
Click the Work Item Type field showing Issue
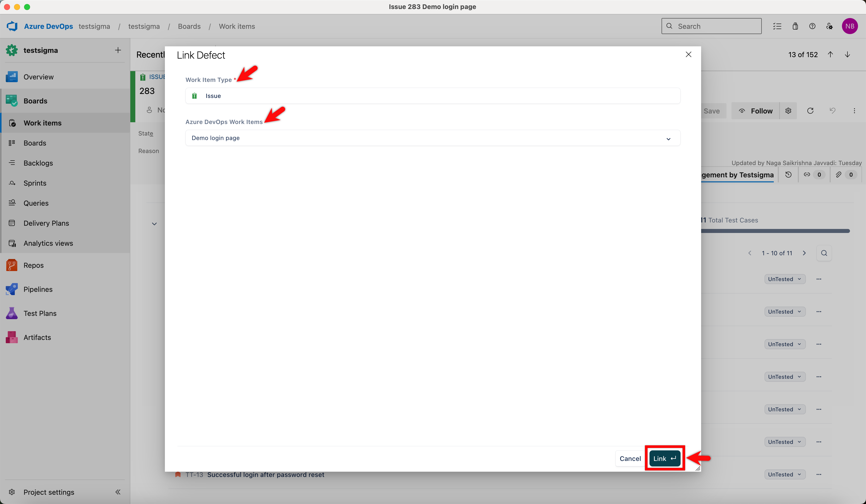pyautogui.click(x=433, y=96)
